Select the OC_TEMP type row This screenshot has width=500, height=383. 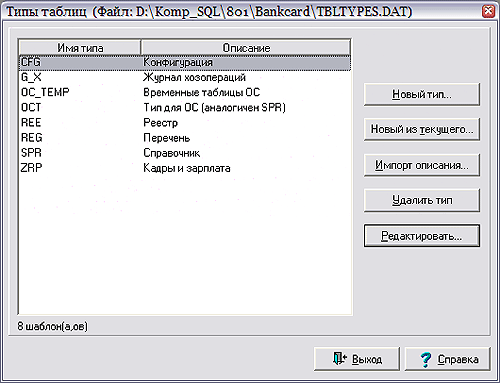pyautogui.click(x=185, y=92)
